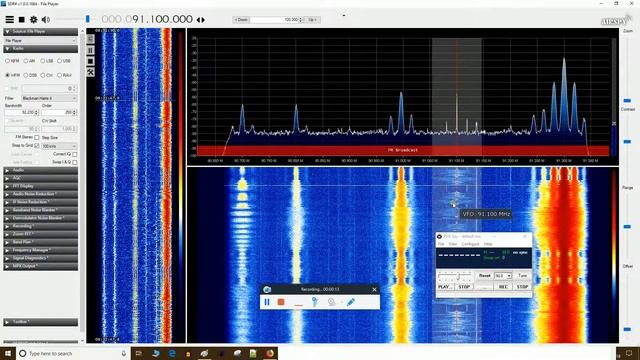Expand the IF Noise Reduction panel

(x=40, y=202)
